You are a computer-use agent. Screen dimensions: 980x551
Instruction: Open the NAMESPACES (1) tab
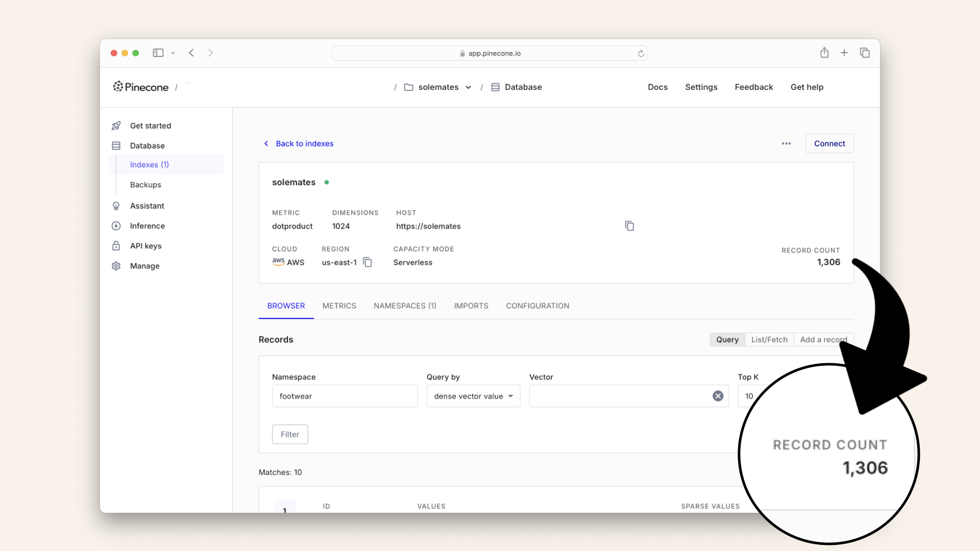(405, 306)
